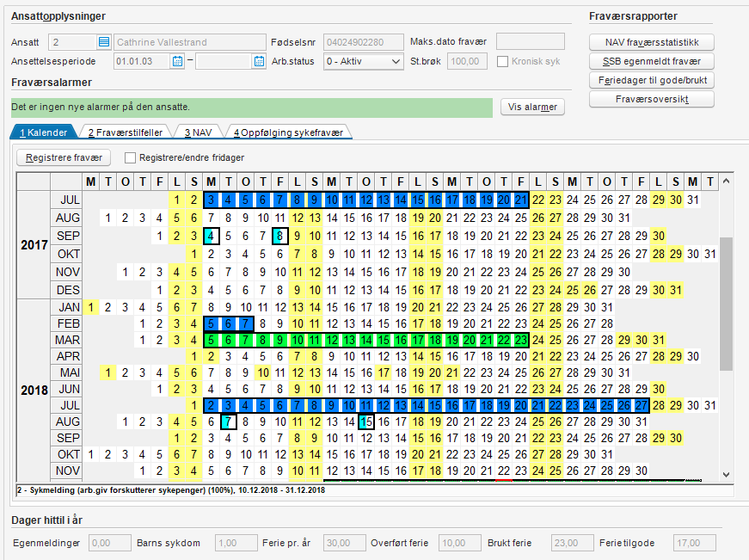749x560 pixels.
Task: Open Feriedager til gode/brukt report
Action: [x=652, y=80]
